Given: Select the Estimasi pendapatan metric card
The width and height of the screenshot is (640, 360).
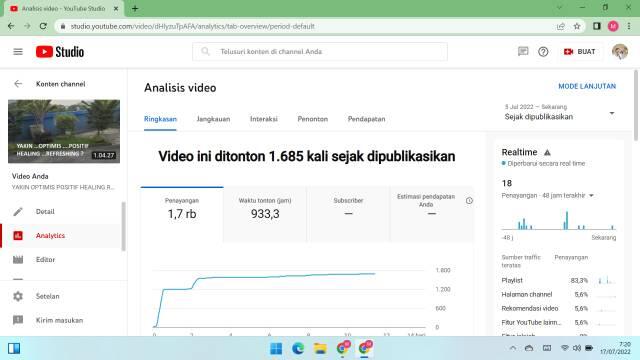Looking at the screenshot, I should [432, 214].
